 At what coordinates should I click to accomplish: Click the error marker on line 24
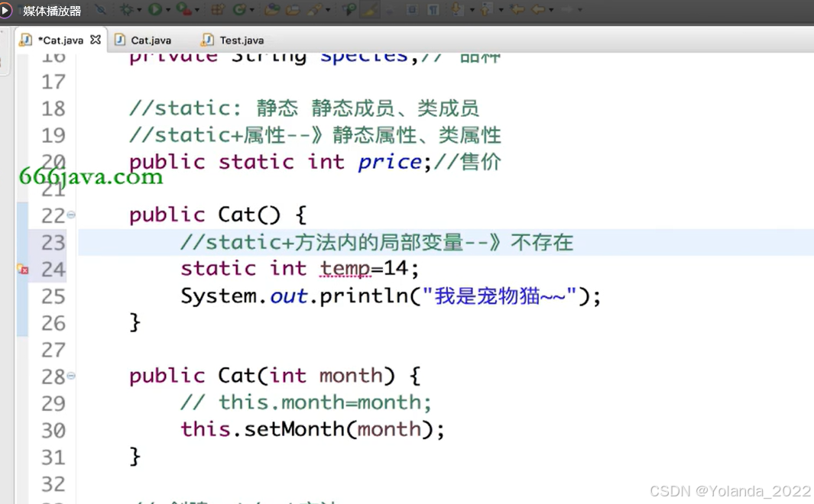(23, 269)
